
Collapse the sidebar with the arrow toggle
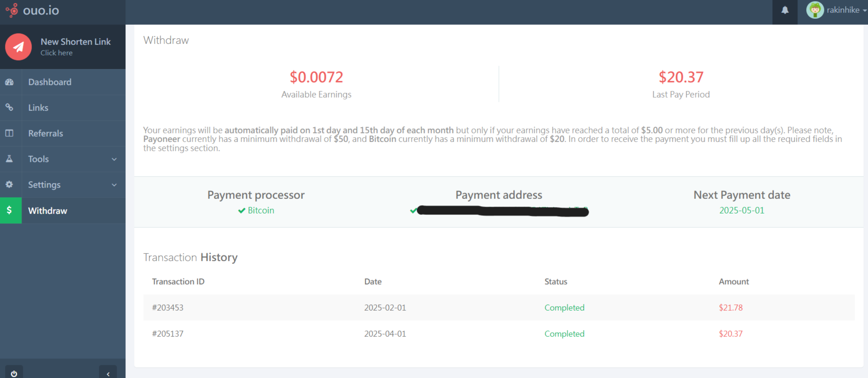[x=108, y=373]
